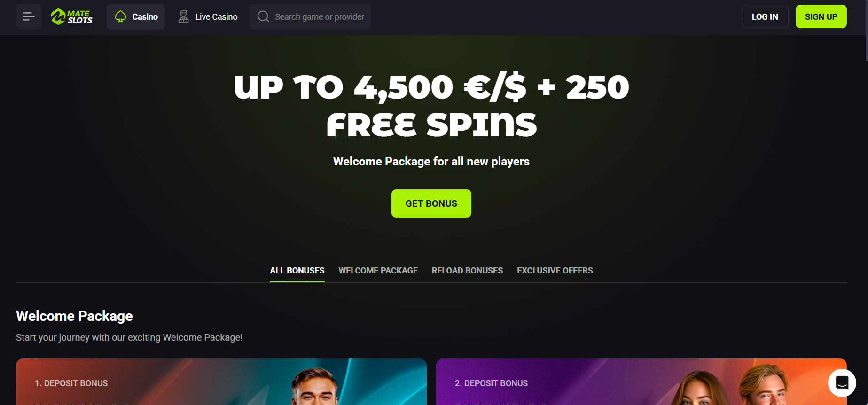Open the Casino section

pyautogui.click(x=136, y=17)
